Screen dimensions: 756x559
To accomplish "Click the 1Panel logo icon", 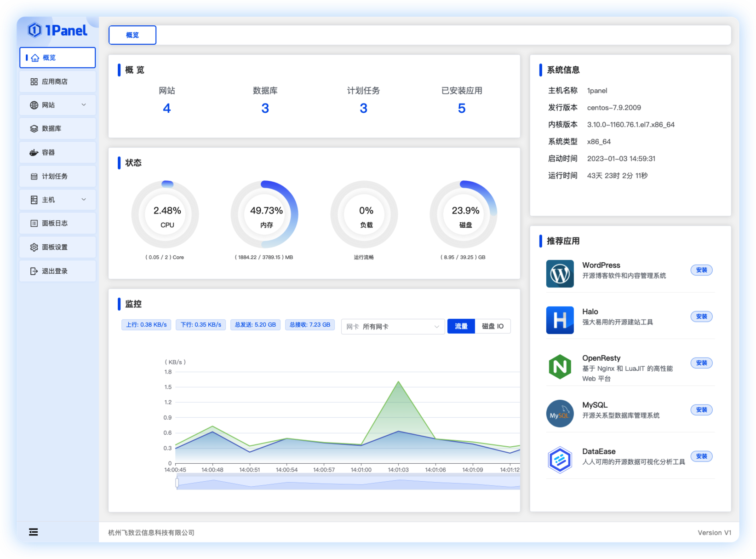I will click(x=35, y=30).
